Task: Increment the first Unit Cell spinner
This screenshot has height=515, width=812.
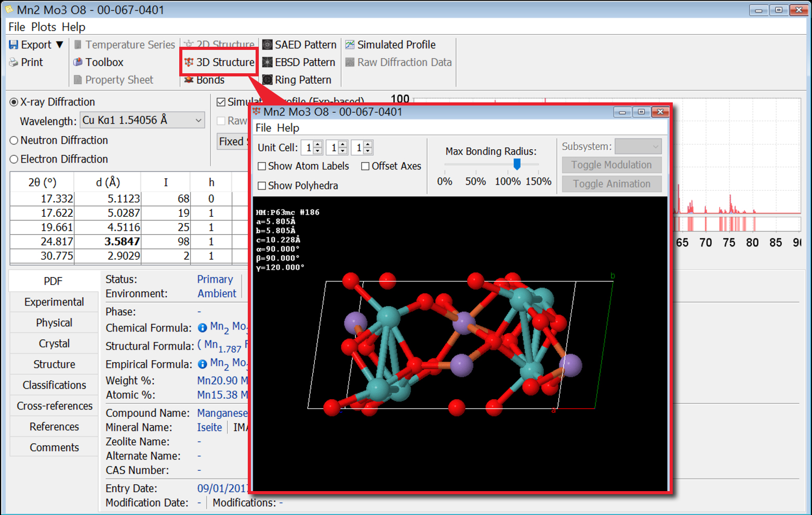Action: [x=318, y=144]
